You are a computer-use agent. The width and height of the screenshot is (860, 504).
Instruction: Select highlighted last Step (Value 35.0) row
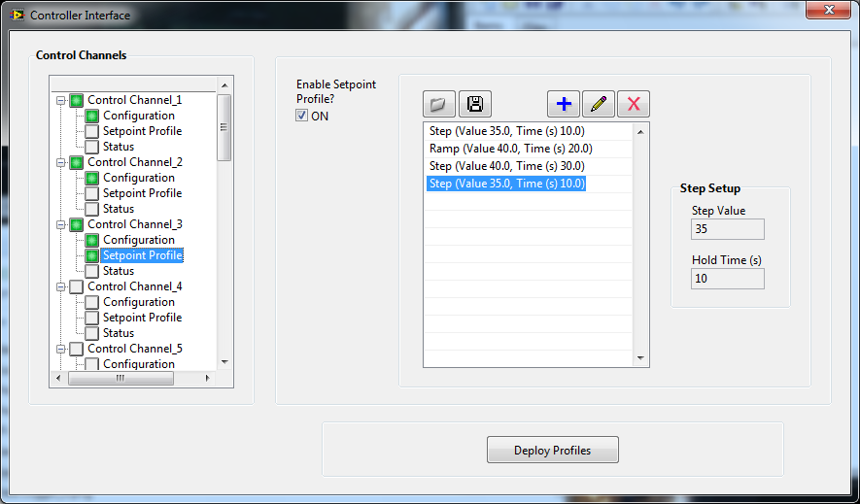pyautogui.click(x=528, y=184)
